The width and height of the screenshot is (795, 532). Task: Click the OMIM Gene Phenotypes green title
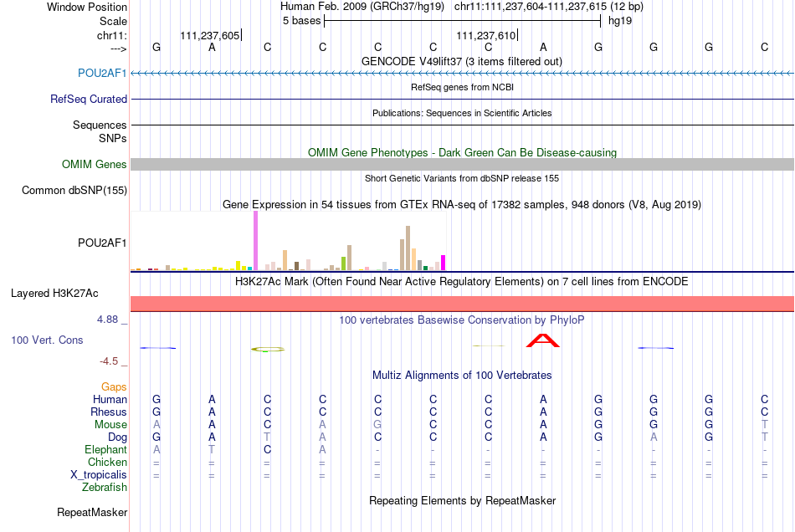tap(462, 152)
